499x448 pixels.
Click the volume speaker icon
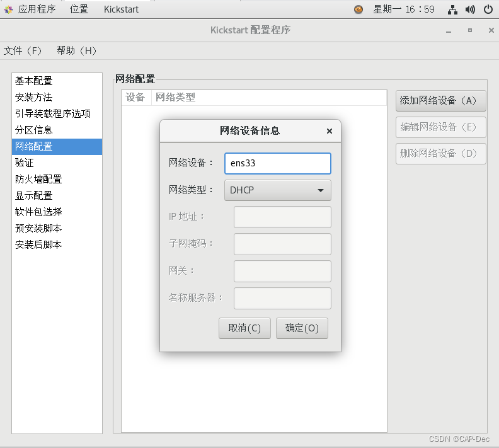pyautogui.click(x=470, y=9)
